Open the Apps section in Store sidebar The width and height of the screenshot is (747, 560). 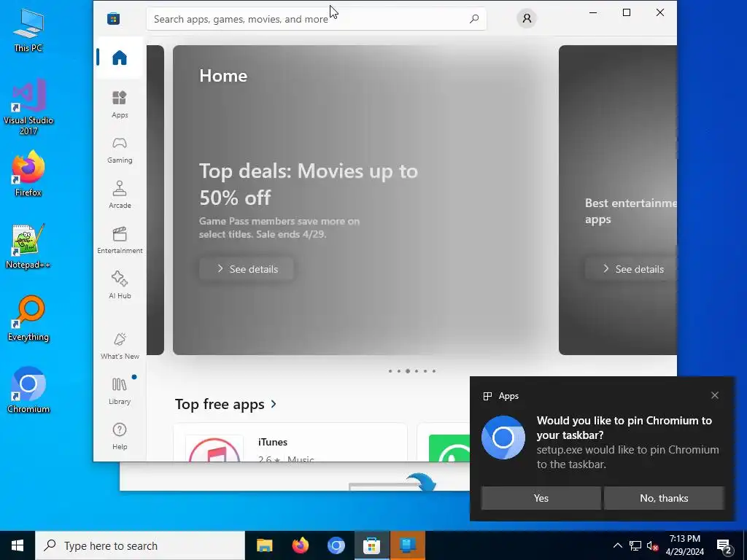point(120,104)
